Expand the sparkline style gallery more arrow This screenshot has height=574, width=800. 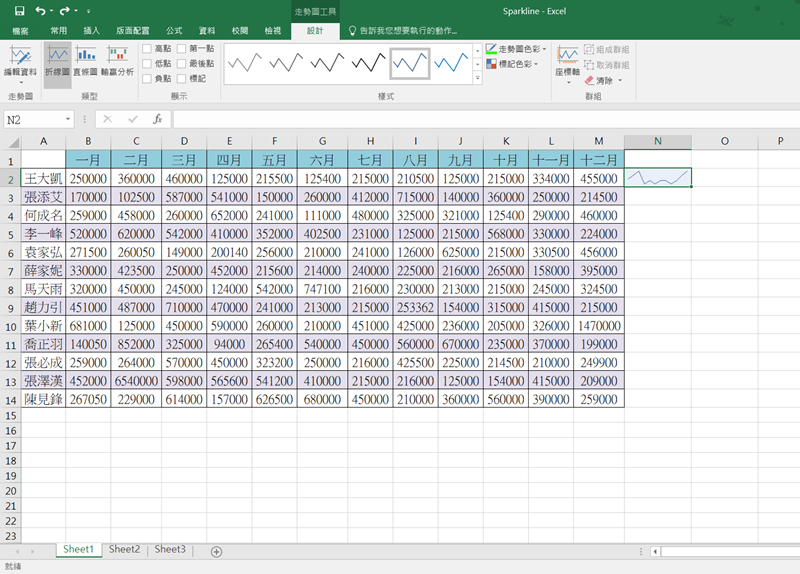(475, 79)
